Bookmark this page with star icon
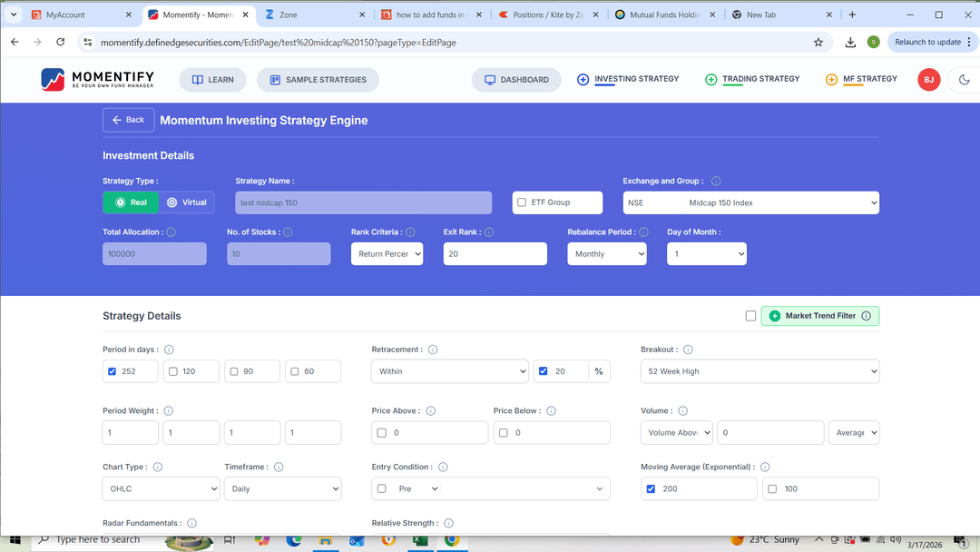Screen dimensions: 980x552 coord(818,43)
